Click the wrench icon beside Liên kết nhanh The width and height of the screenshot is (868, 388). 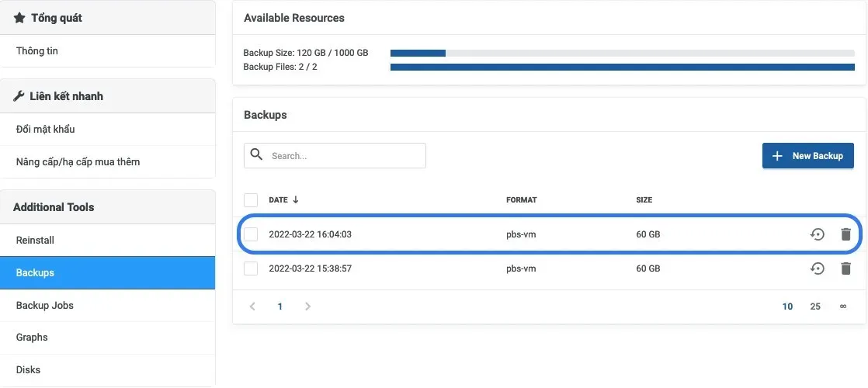pos(19,96)
